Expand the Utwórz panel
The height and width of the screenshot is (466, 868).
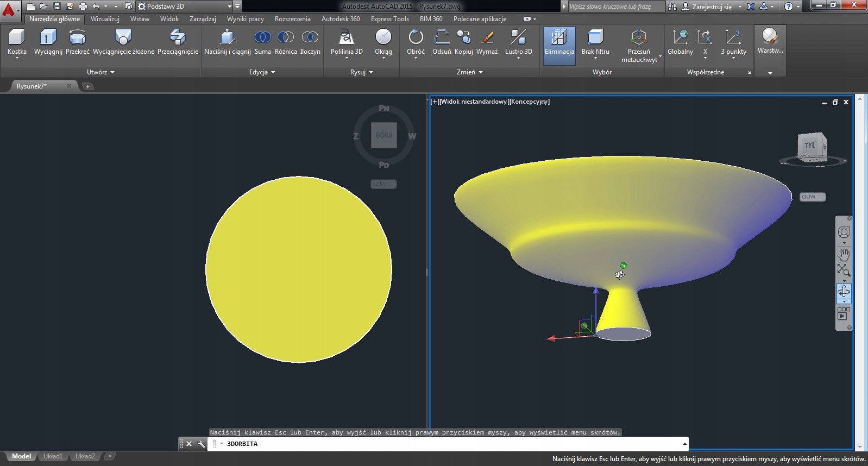click(100, 72)
